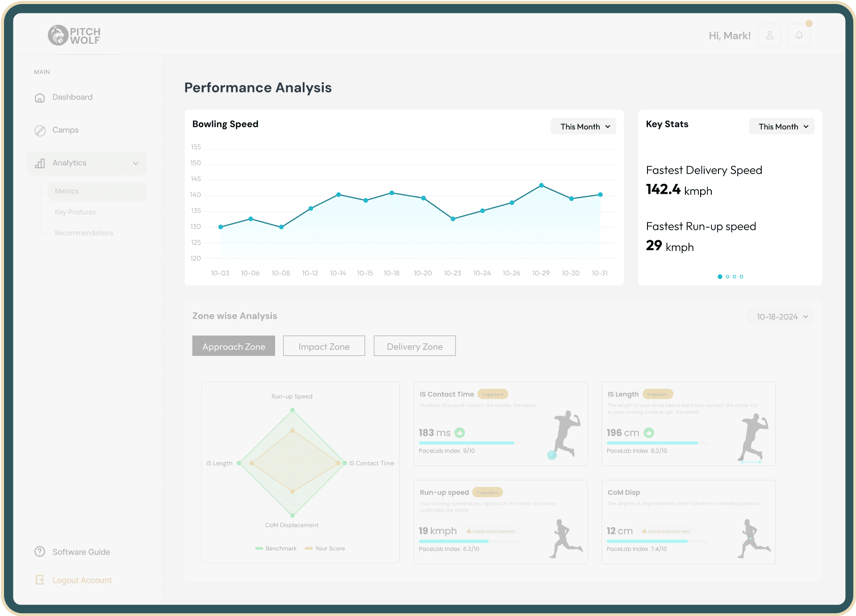Select first Key Stats carousel dot
This screenshot has width=856, height=616.
click(x=720, y=277)
